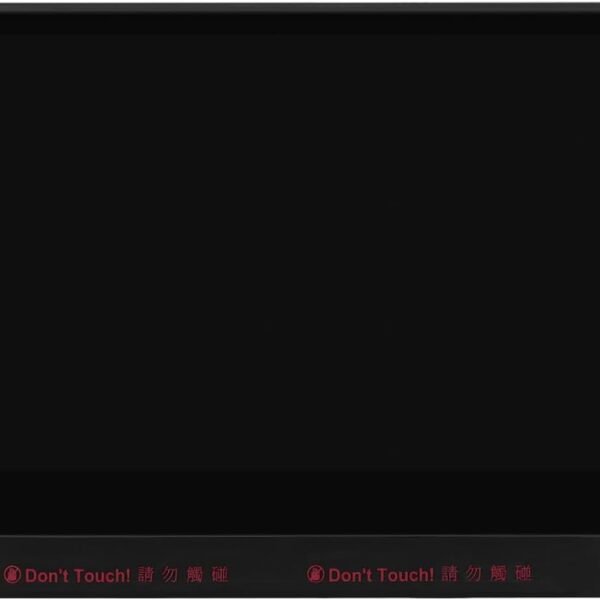
Task: Click the 勿 character in the left label
Action: (x=170, y=574)
